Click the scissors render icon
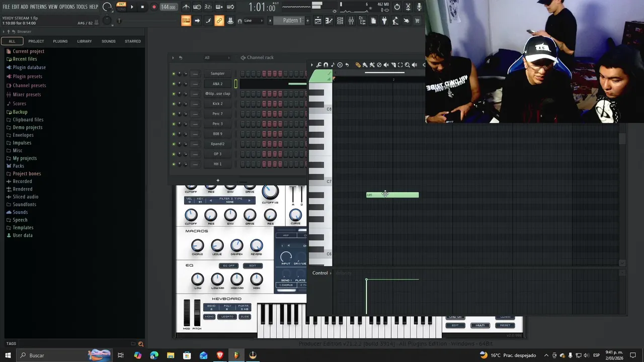Image resolution: width=644 pixels, height=362 pixels. coord(408,7)
